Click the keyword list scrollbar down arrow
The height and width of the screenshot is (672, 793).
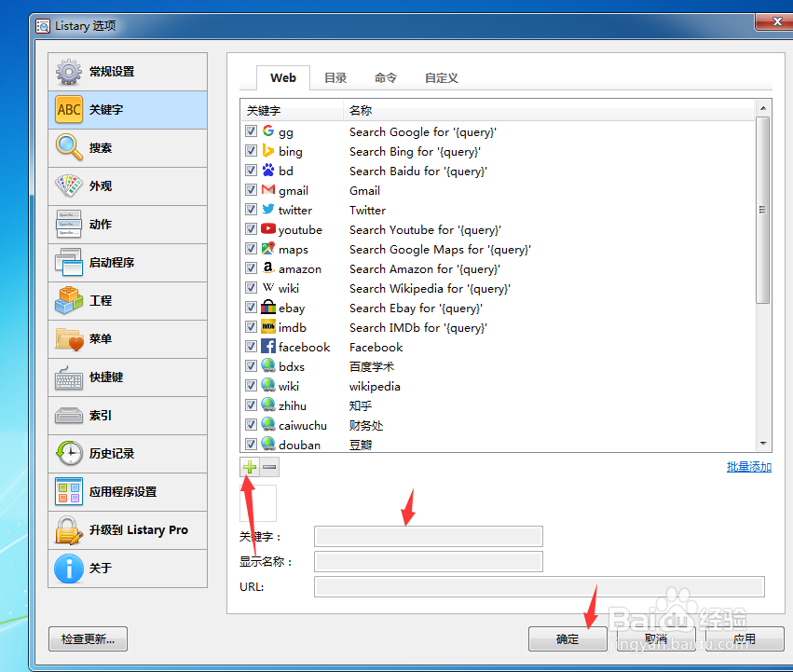[763, 444]
